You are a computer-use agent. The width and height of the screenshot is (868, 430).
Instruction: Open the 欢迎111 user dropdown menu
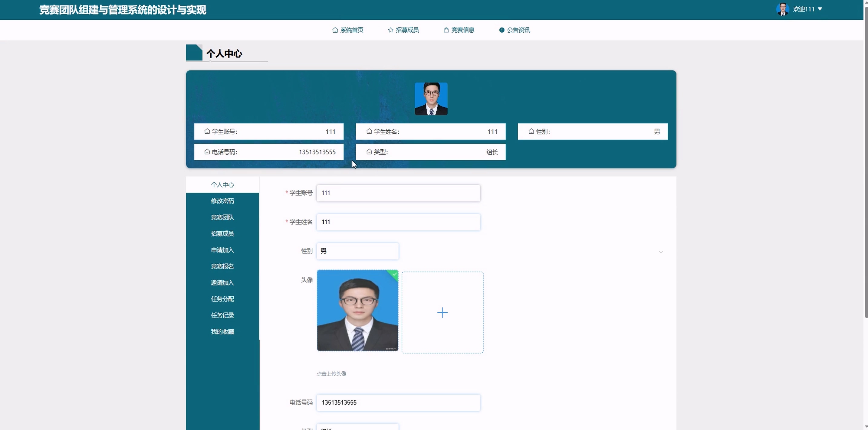tap(807, 9)
